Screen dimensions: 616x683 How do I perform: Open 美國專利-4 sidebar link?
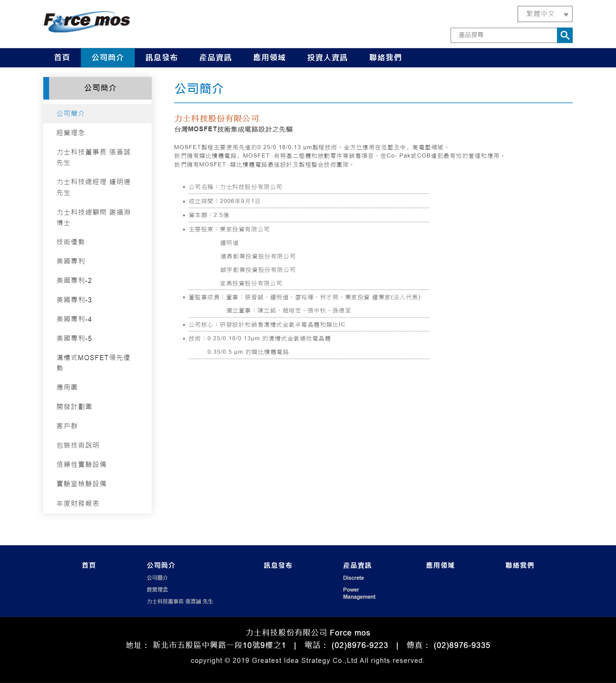[98, 319]
